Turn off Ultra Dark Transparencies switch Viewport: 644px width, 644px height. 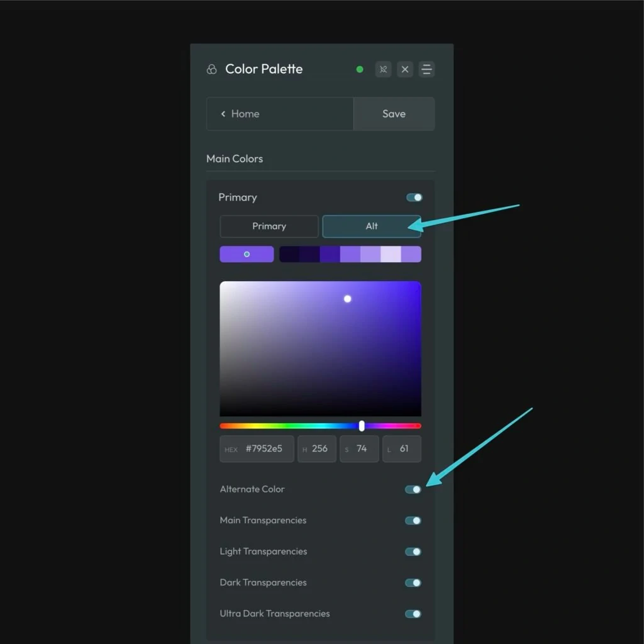point(413,614)
